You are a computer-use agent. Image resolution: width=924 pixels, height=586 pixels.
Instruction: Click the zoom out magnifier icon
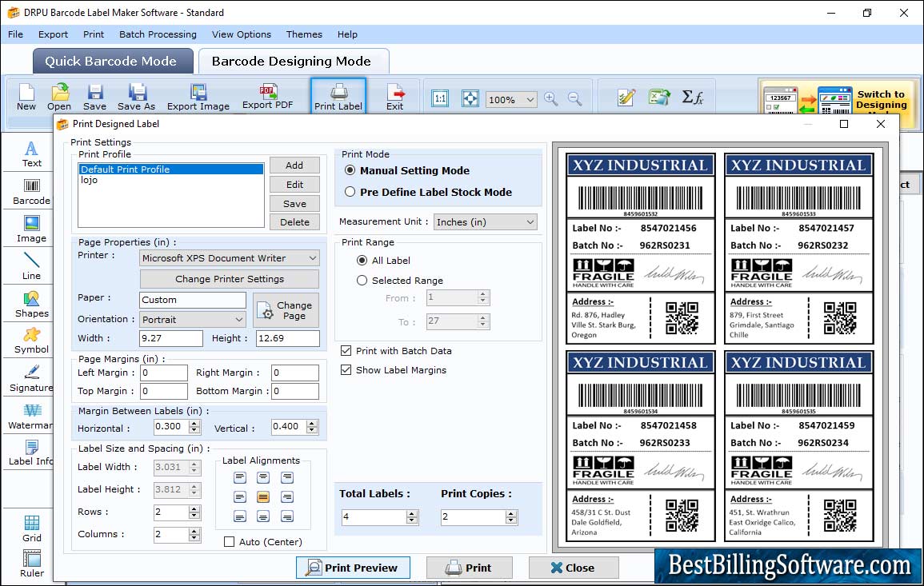(574, 98)
